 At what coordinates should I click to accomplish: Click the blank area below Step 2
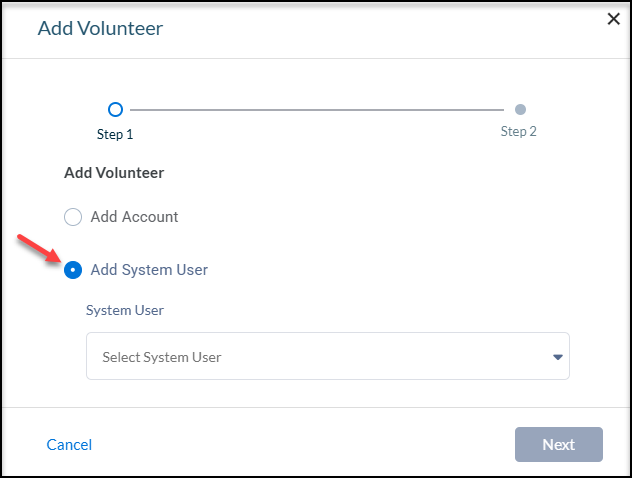[x=518, y=173]
